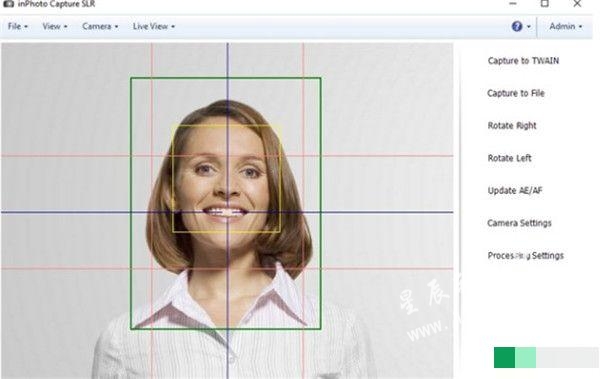Select Rotate Left
Screen dimensions: 600x379
tap(509, 158)
